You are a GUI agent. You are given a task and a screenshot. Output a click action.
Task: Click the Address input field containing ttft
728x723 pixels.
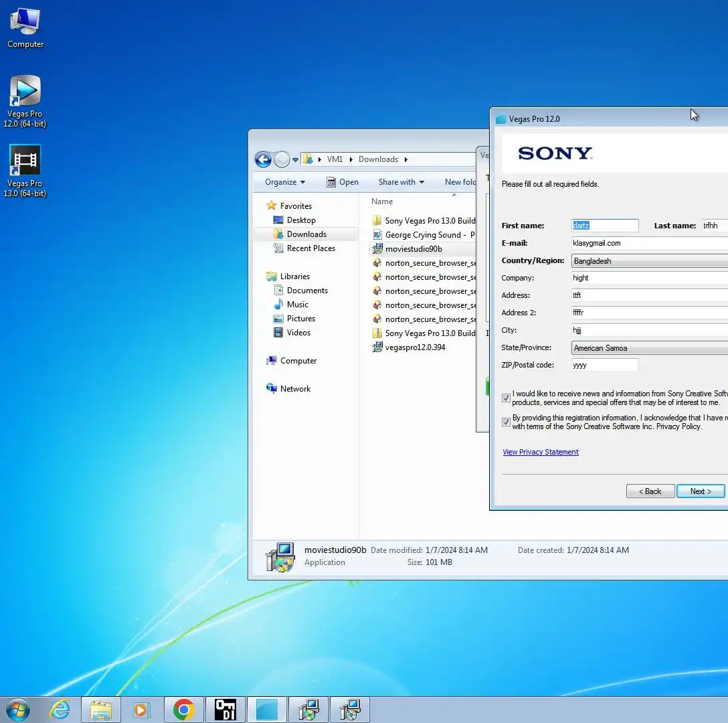[x=650, y=295]
